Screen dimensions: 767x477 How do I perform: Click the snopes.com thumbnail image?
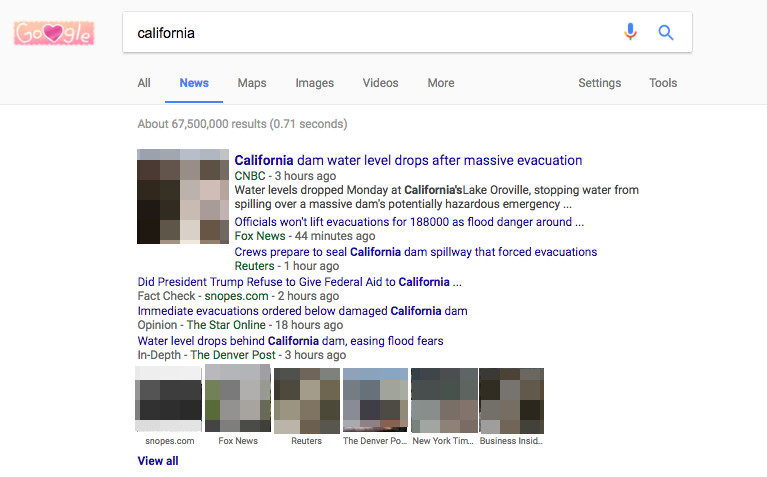[x=168, y=400]
